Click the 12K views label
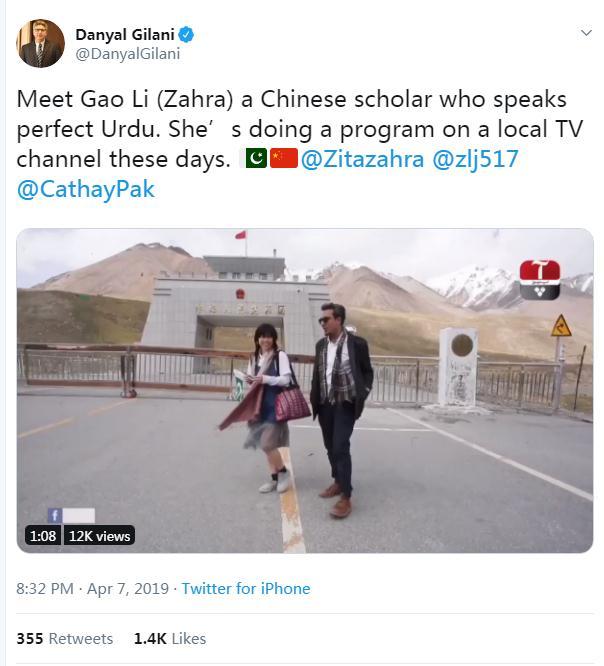Screen dimensions: 604x666 [99, 536]
